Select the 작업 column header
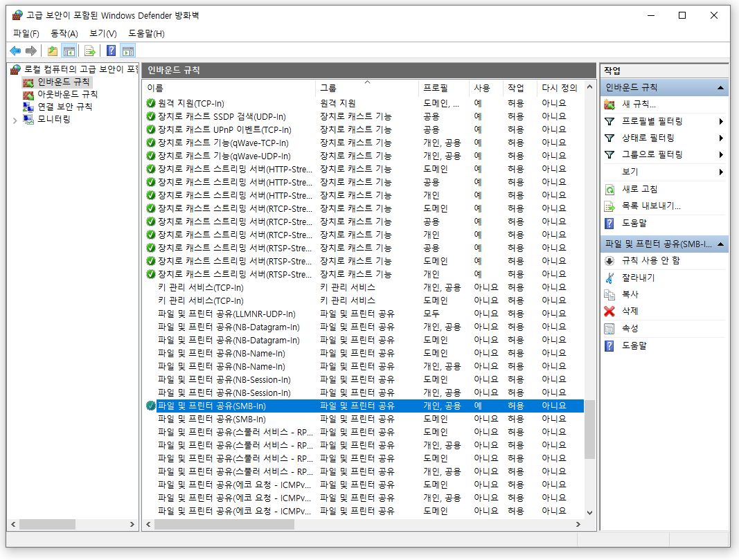This screenshot has width=739, height=560. click(x=520, y=88)
